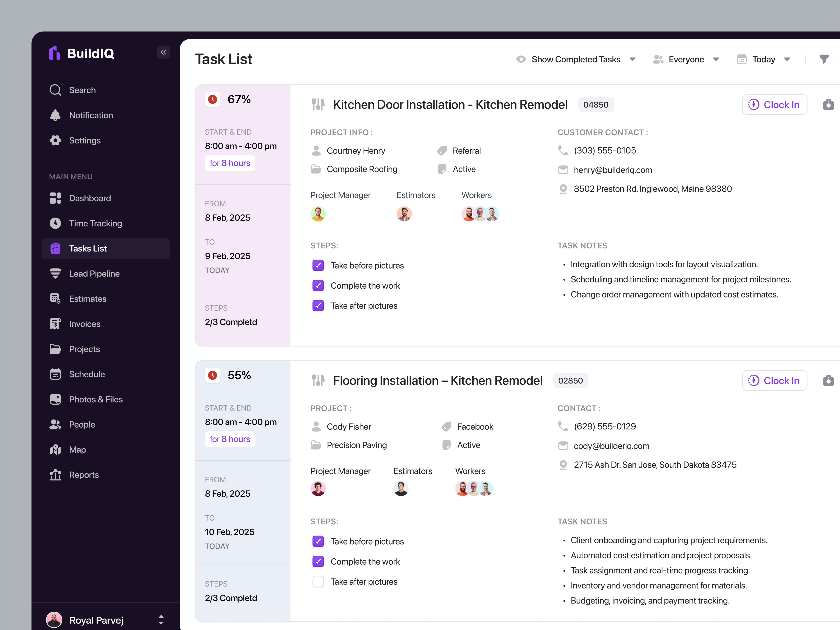
Task: Select the Time Tracking icon
Action: [55, 223]
